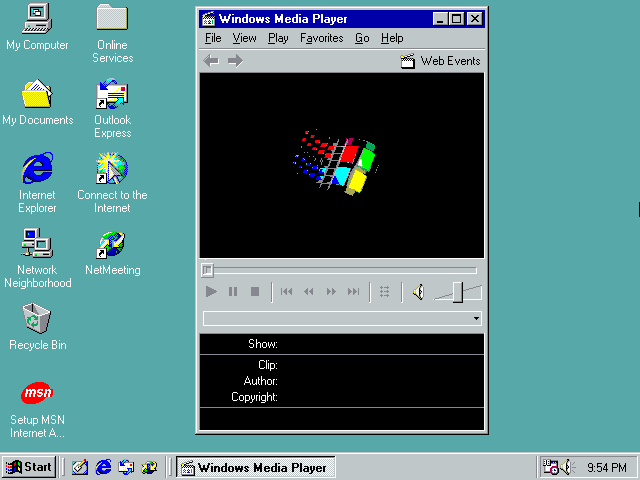Open Web Events in Media Player
Image resolution: width=640 pixels, height=480 pixels.
point(440,61)
